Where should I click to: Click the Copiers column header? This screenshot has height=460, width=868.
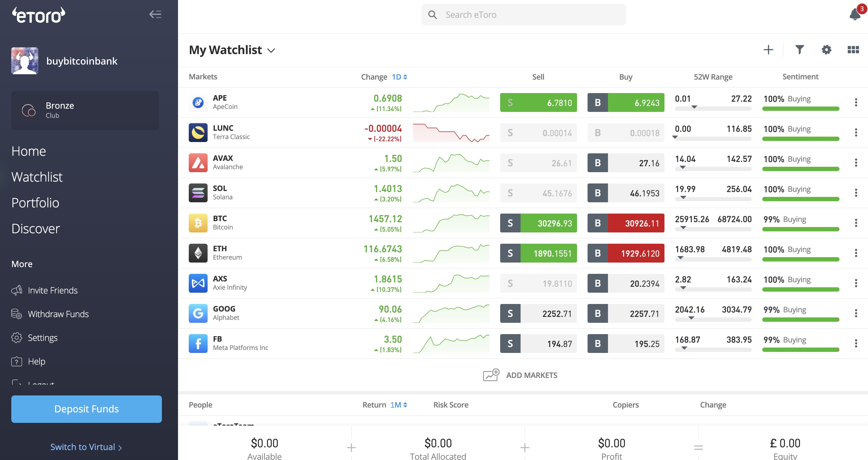pyautogui.click(x=626, y=405)
